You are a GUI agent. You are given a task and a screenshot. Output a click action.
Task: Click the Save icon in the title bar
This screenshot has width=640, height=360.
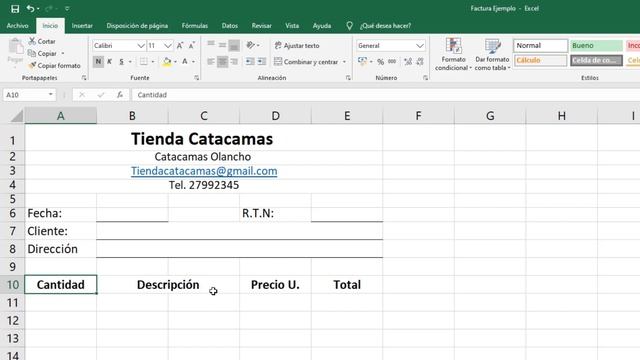[15, 9]
